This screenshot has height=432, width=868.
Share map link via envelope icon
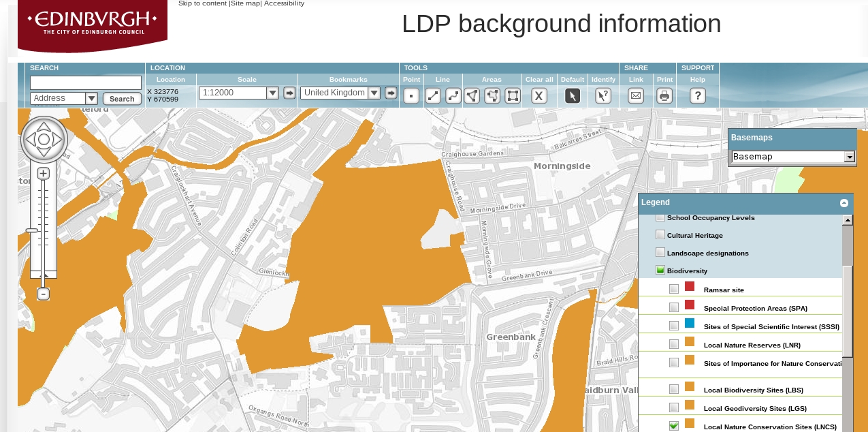click(x=636, y=96)
